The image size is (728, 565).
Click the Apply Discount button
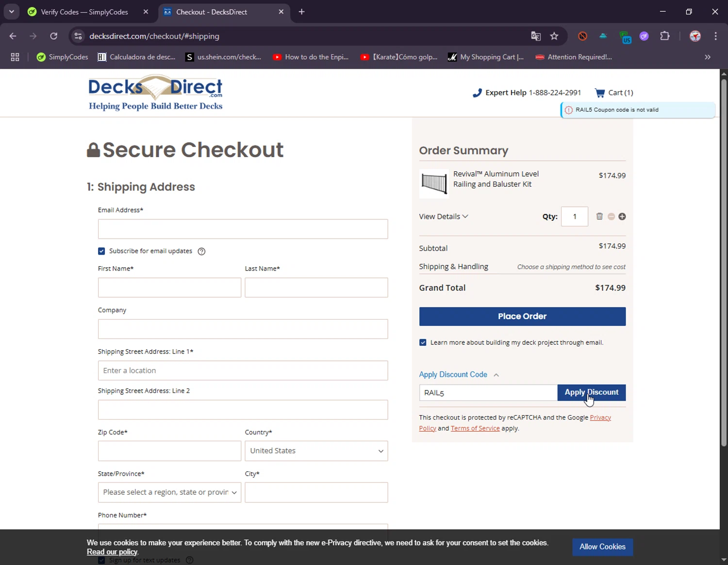pyautogui.click(x=592, y=392)
